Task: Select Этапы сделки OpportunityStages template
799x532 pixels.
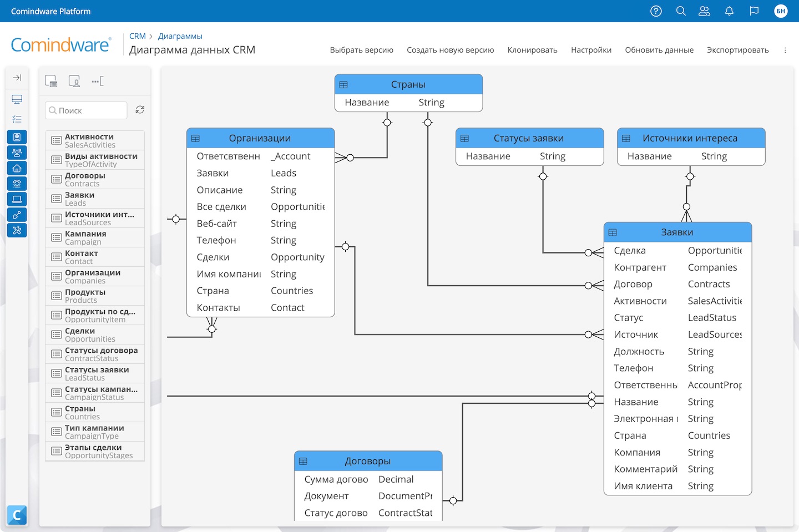Action: [95, 451]
